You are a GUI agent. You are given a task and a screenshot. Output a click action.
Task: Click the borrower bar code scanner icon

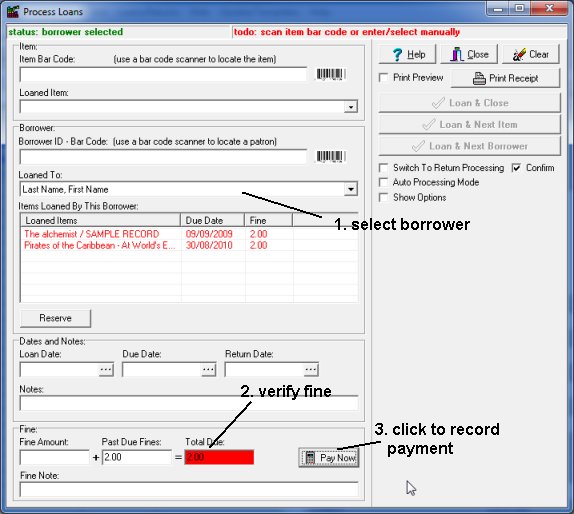331,156
